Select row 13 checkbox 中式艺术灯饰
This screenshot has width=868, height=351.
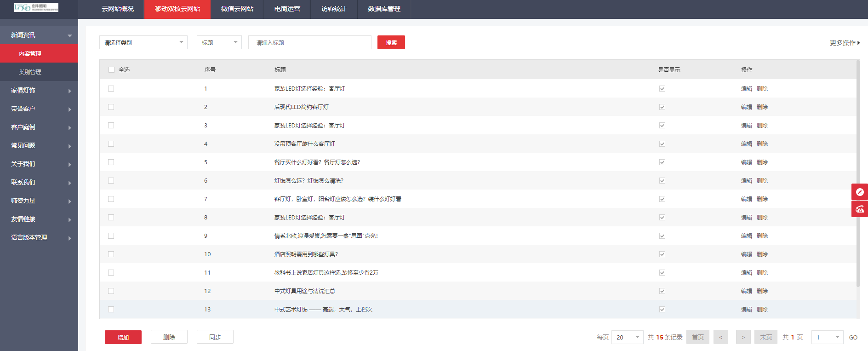(x=111, y=309)
